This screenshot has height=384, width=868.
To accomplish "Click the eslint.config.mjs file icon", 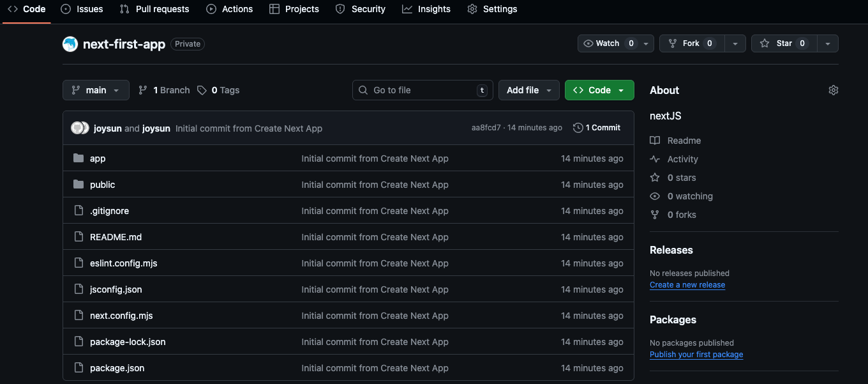I will click(x=79, y=263).
